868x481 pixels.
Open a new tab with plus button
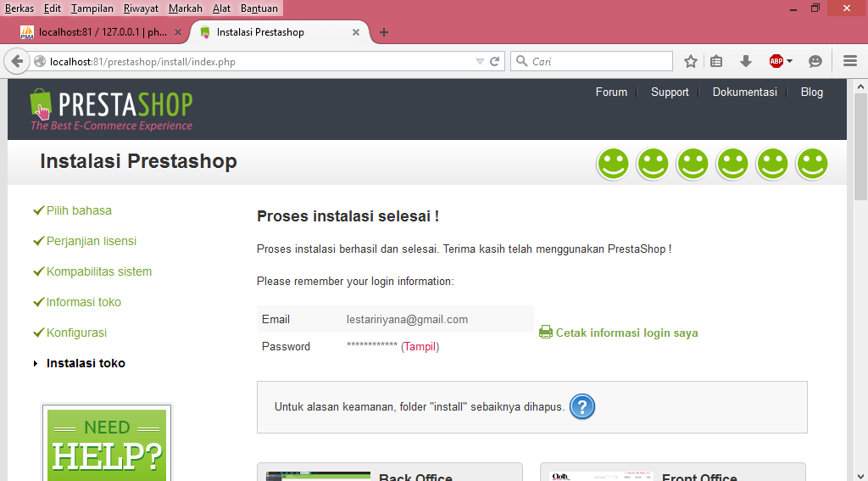[384, 33]
